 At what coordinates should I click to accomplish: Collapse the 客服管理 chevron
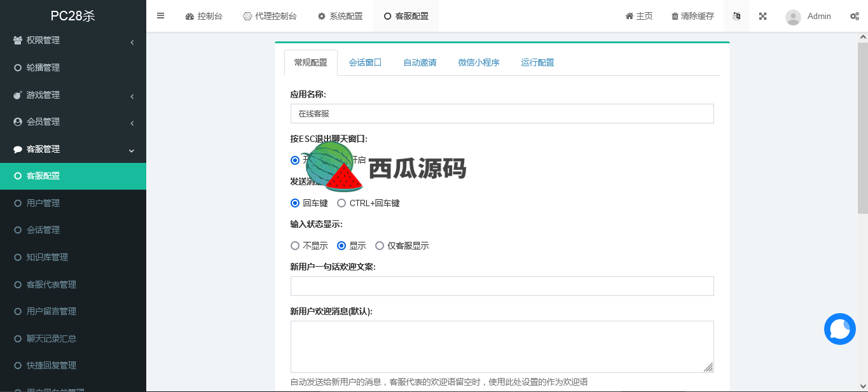(132, 151)
